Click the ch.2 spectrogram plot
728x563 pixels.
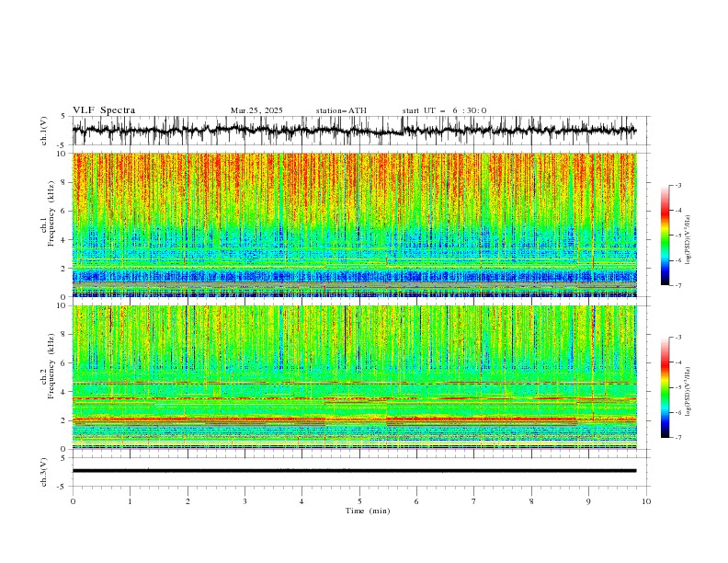coord(355,377)
